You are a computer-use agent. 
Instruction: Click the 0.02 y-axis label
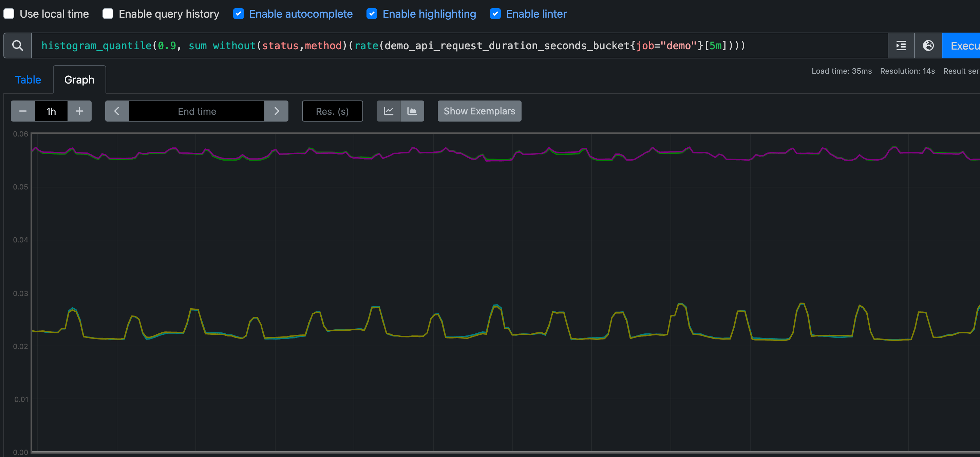[x=21, y=346]
